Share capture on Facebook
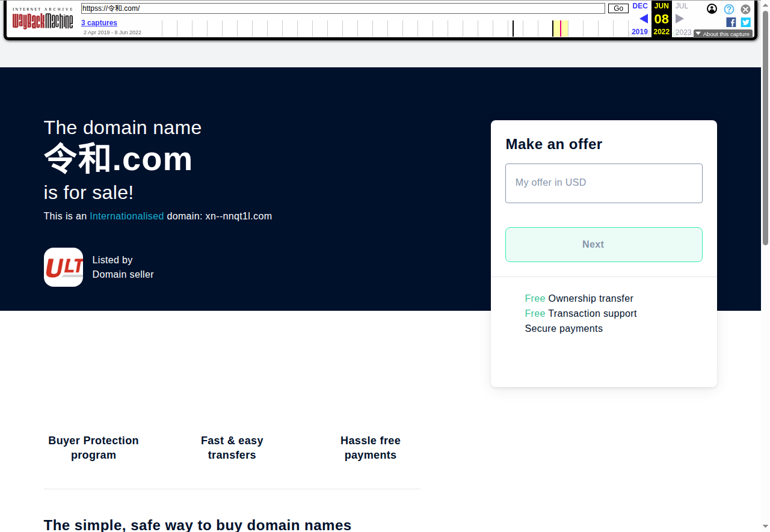 point(731,22)
